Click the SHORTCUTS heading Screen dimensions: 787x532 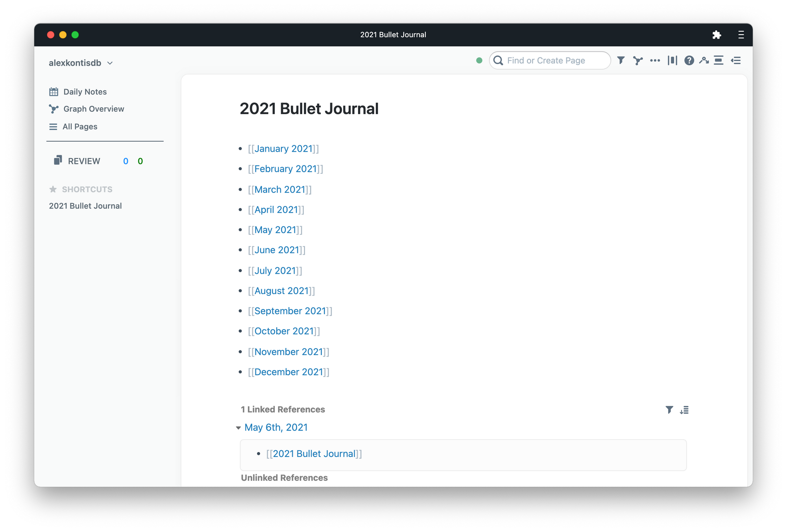87,190
